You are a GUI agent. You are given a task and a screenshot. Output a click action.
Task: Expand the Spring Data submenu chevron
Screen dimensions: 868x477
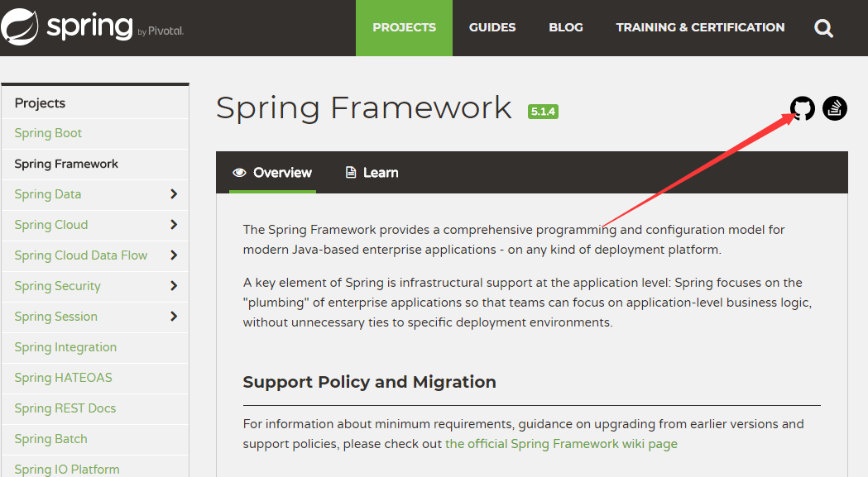pos(173,194)
